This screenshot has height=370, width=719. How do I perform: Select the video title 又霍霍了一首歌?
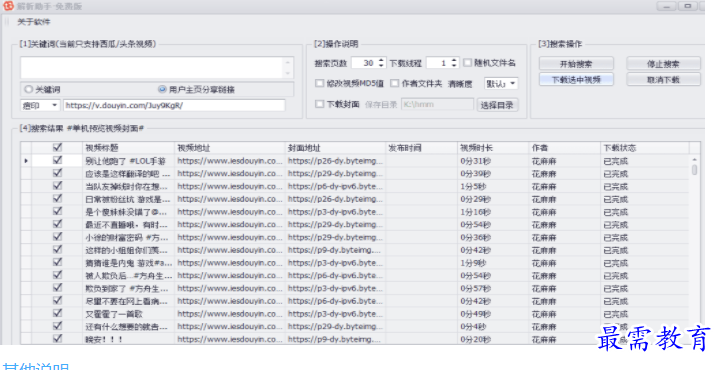pyautogui.click(x=114, y=314)
